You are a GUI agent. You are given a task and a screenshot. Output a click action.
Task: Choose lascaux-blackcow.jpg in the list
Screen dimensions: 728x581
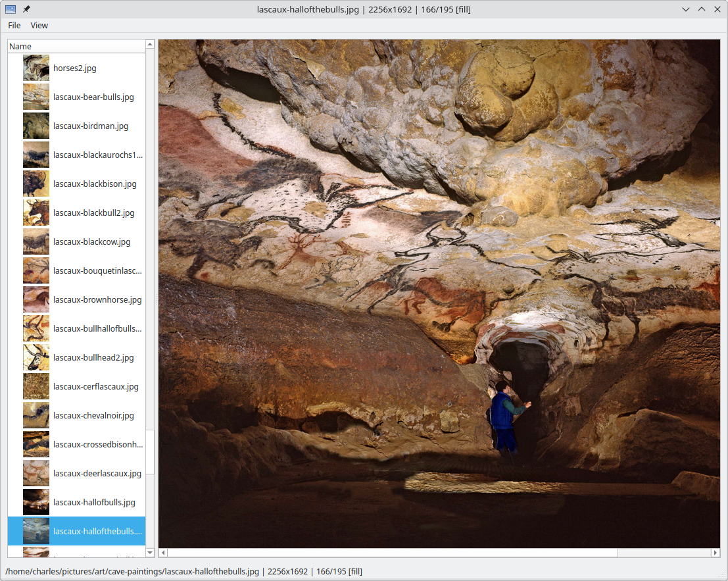point(91,241)
